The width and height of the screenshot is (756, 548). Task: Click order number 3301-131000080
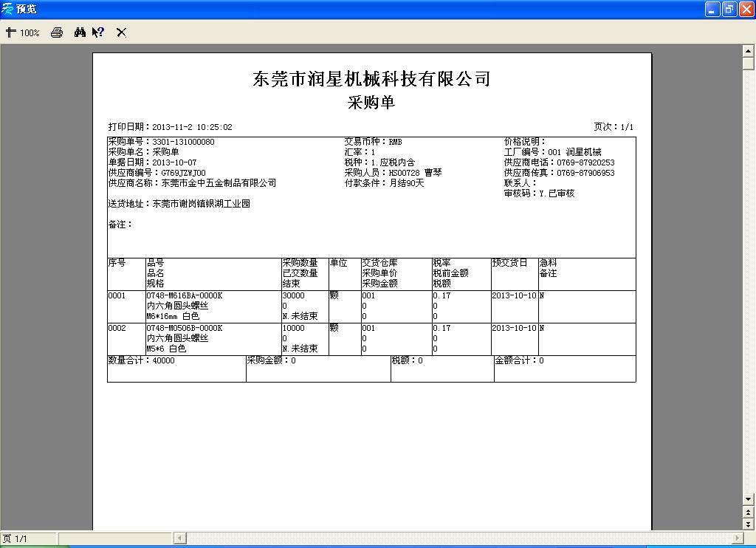pyautogui.click(x=183, y=142)
